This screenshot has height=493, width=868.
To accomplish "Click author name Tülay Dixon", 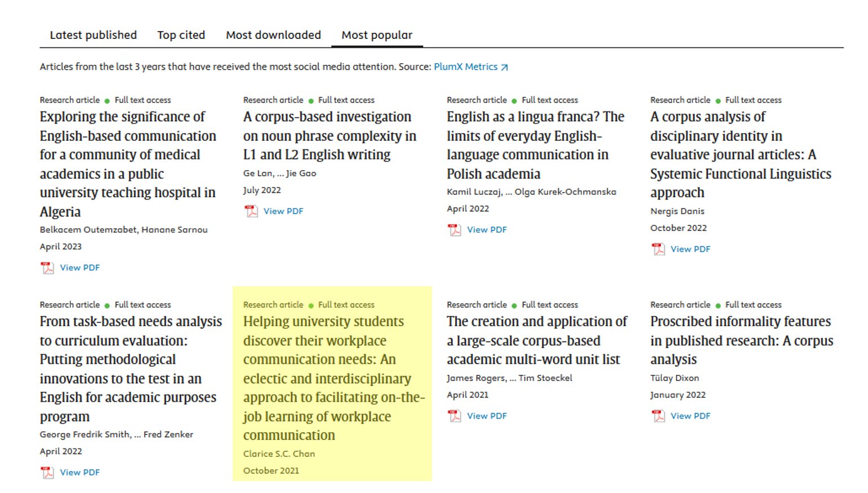I will (x=674, y=378).
